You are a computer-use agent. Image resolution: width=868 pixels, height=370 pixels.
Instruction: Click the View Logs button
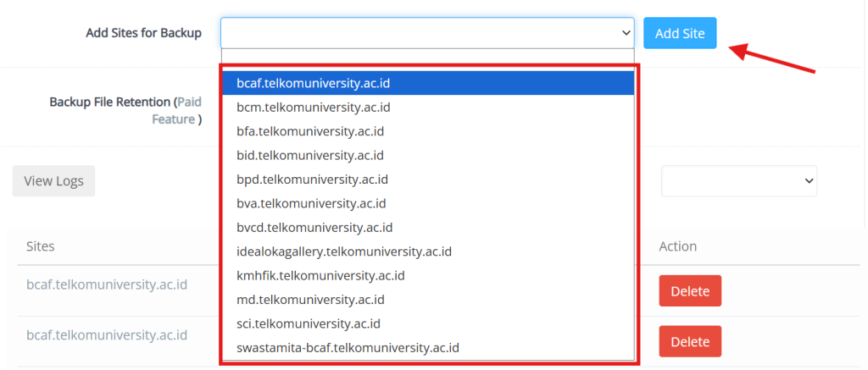point(53,180)
